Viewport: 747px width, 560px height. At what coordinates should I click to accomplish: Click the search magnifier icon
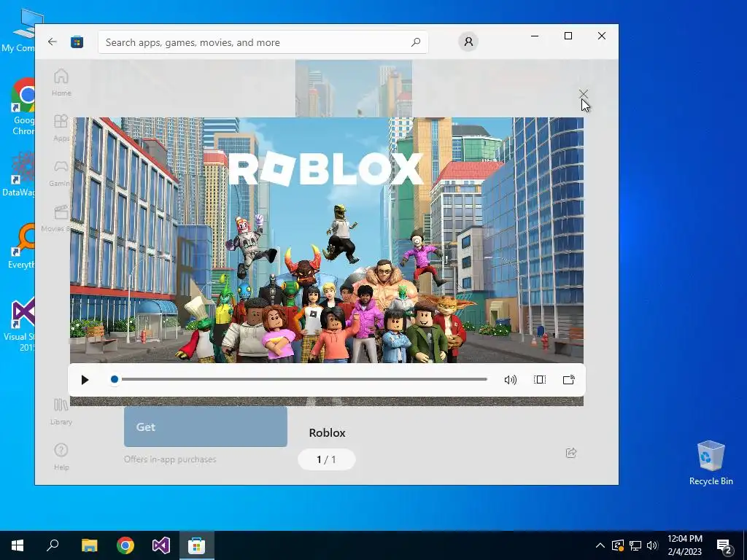[x=415, y=42]
